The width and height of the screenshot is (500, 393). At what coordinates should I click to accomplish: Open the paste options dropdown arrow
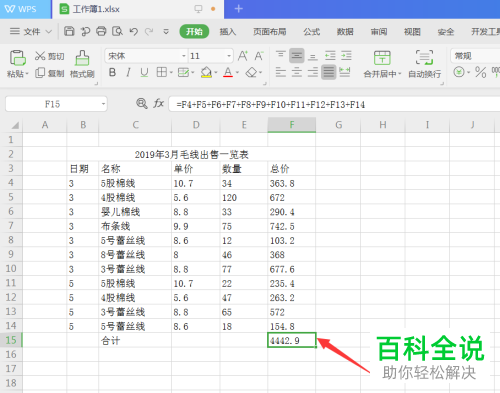click(27, 73)
